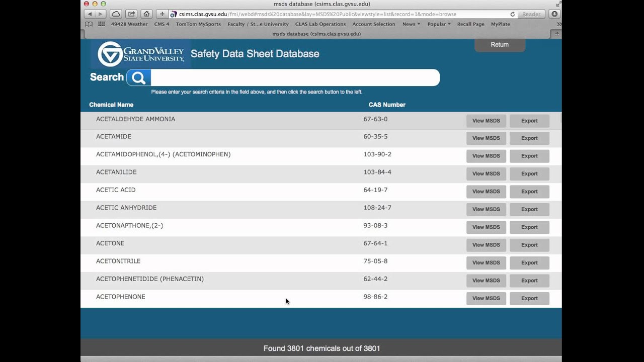
Task: Open CLAS Lab Operations bookmark
Action: (320, 24)
